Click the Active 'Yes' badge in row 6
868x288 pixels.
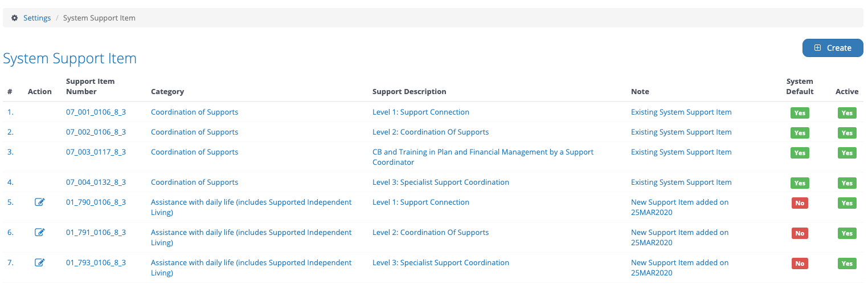(847, 233)
